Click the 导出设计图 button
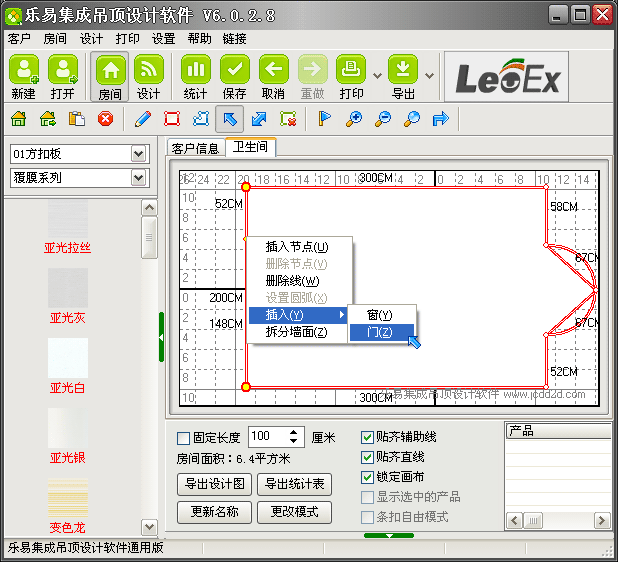This screenshot has width=618, height=562. 214,484
